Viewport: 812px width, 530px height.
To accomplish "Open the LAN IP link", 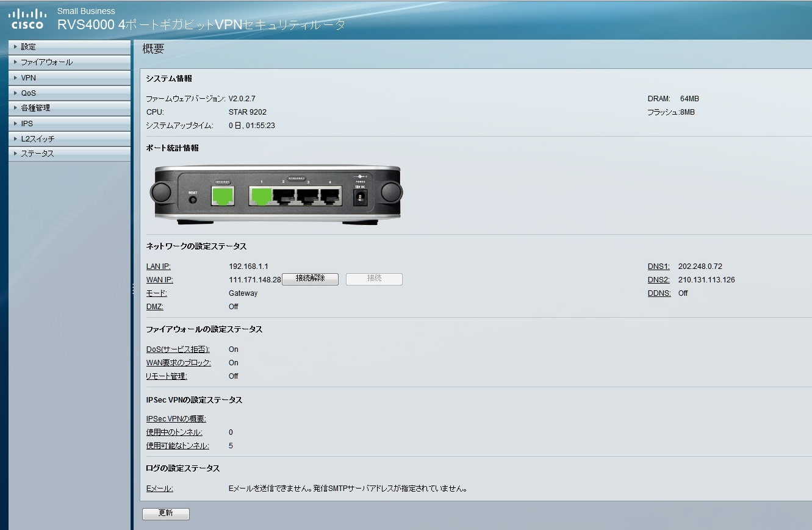I will point(159,267).
